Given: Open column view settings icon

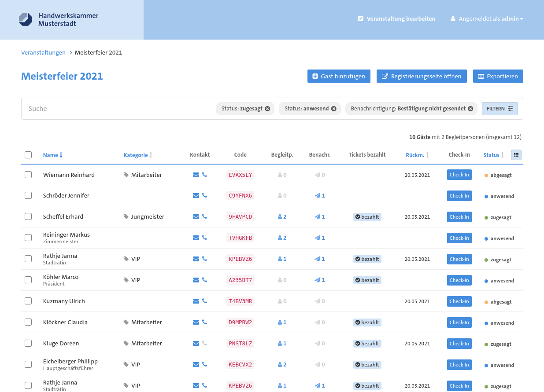Looking at the screenshot, I should click(x=516, y=155).
